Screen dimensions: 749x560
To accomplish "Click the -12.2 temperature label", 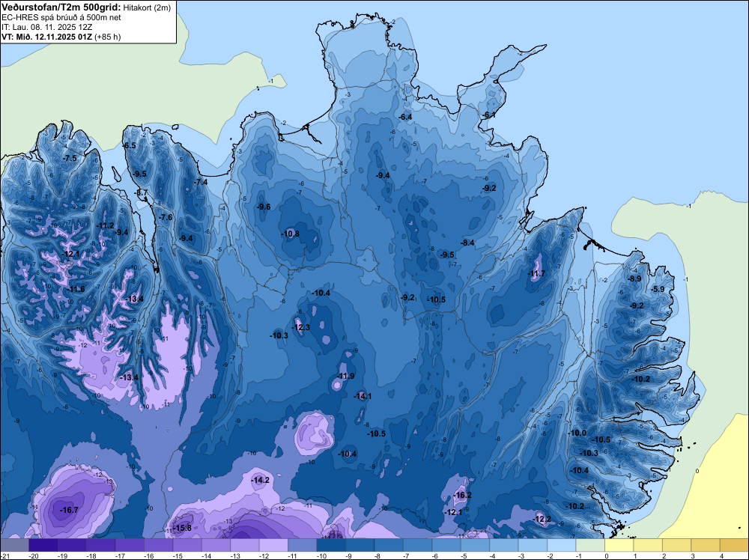I will tap(542, 519).
